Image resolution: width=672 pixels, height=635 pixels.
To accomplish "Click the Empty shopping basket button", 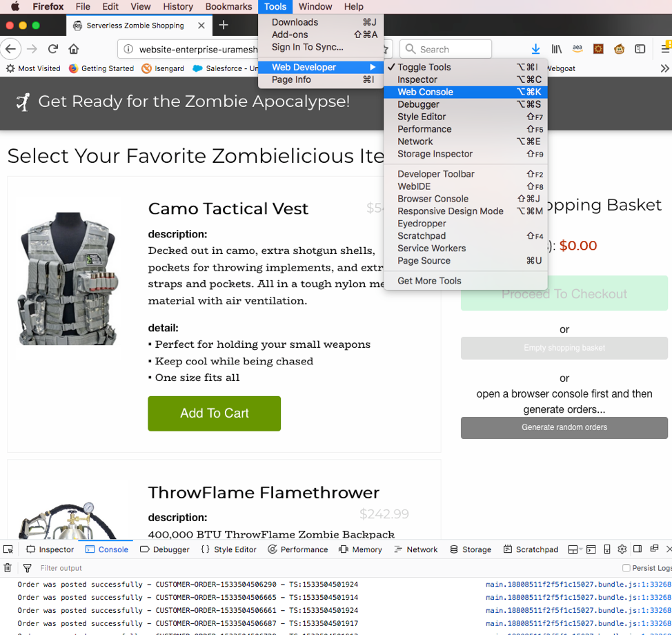I will (x=564, y=348).
